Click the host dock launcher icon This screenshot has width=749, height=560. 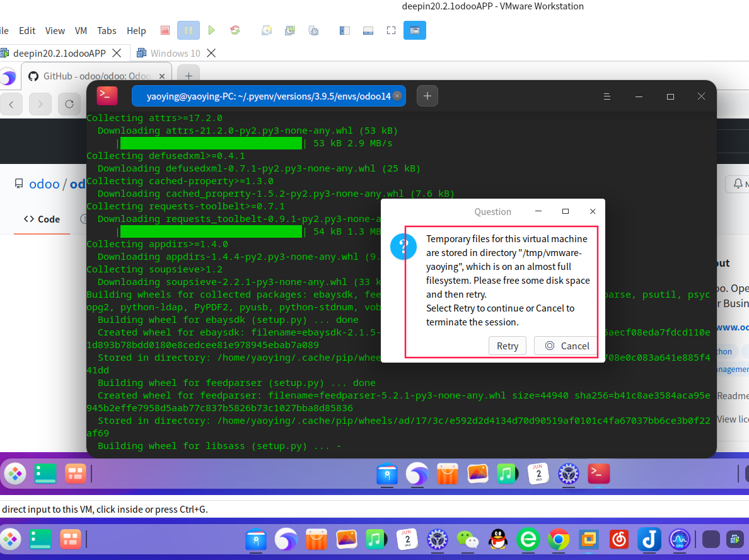tap(11, 540)
